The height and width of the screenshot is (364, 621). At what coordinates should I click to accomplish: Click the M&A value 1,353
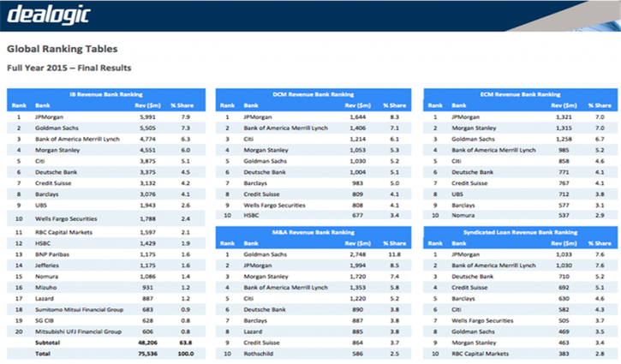point(358,288)
